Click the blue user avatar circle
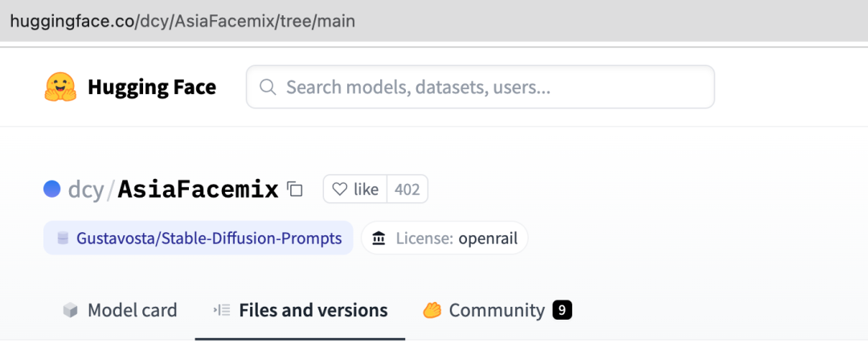The image size is (868, 363). 52,190
